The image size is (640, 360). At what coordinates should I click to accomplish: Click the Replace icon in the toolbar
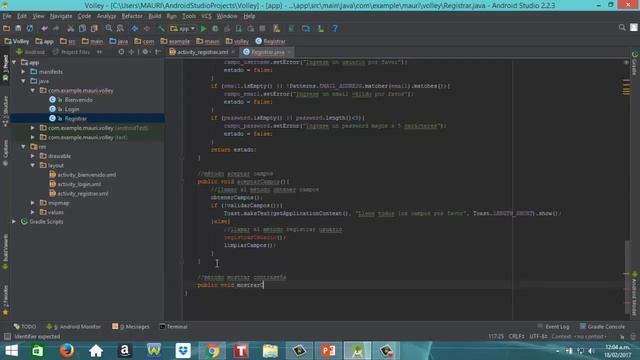[120, 29]
